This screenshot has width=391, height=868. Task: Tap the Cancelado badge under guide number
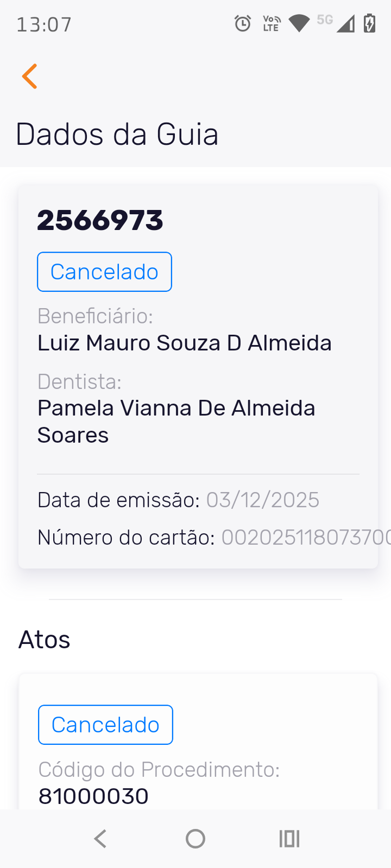(x=104, y=272)
